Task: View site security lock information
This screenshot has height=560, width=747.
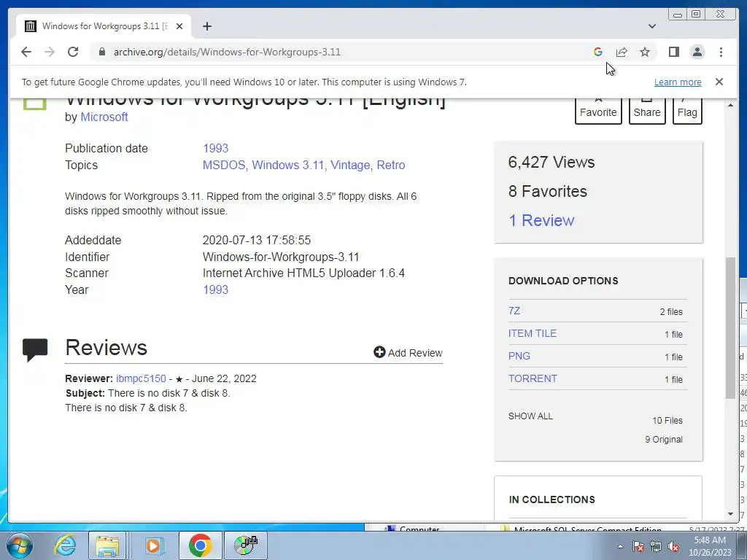Action: point(101,52)
